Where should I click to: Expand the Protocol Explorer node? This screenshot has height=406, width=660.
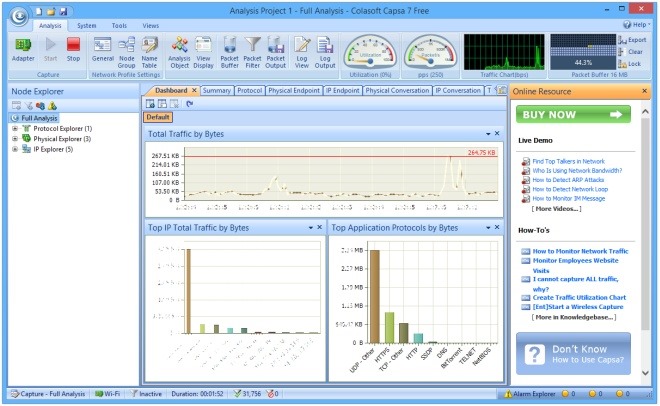[15, 128]
